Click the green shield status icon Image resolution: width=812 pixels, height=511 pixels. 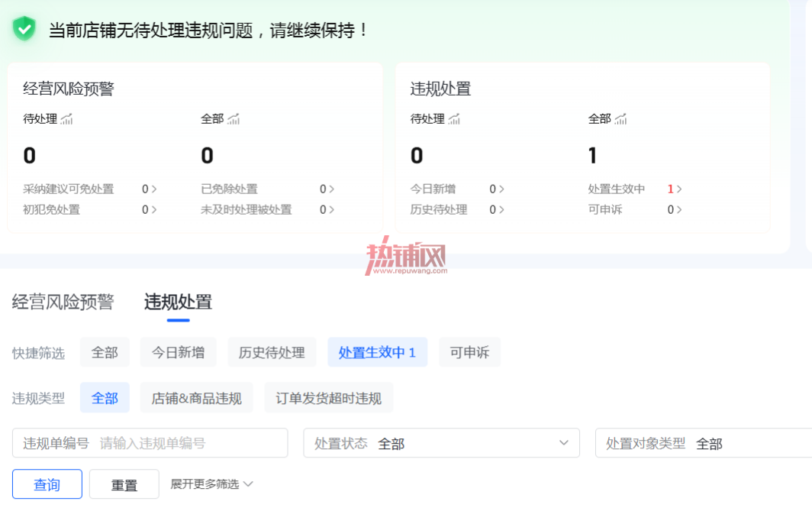pos(24,28)
